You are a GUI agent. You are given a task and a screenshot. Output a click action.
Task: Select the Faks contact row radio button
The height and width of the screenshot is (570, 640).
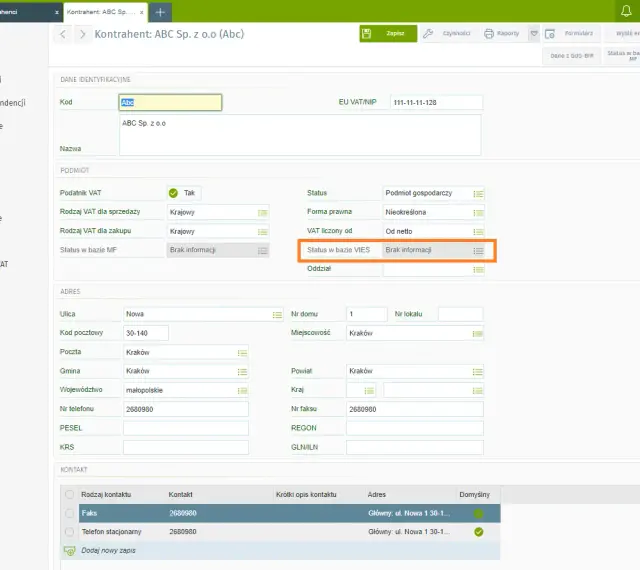(x=69, y=513)
